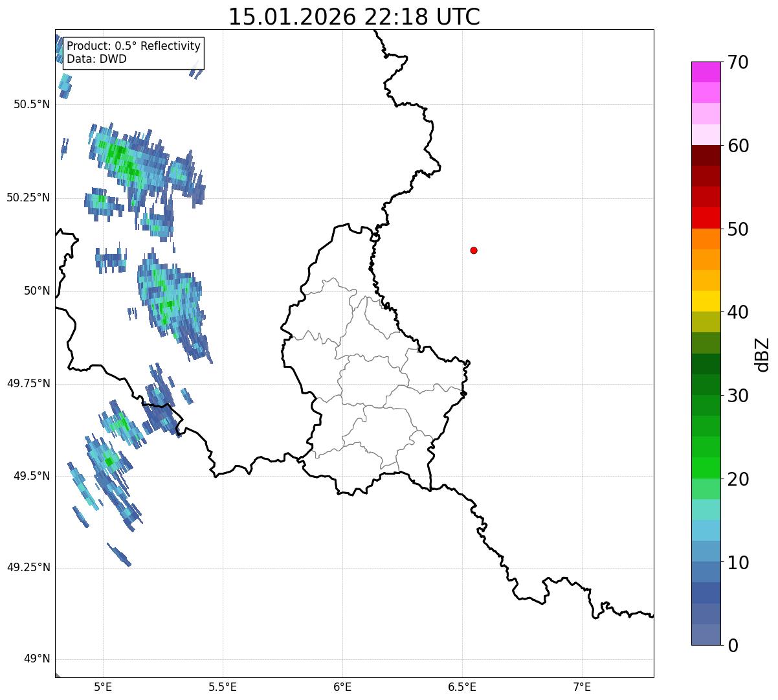Click the 10 colorbar tick label

738,563
